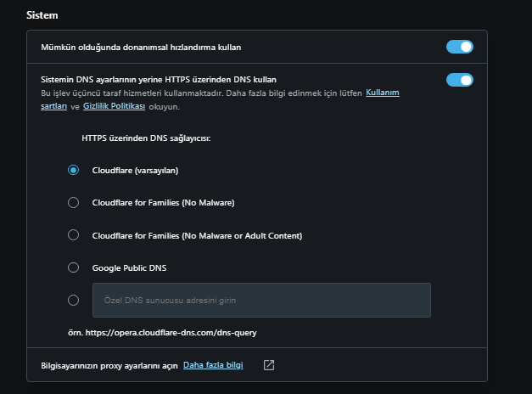The height and width of the screenshot is (394, 532).
Task: Click external link icon for proxy settings
Action: tap(269, 365)
